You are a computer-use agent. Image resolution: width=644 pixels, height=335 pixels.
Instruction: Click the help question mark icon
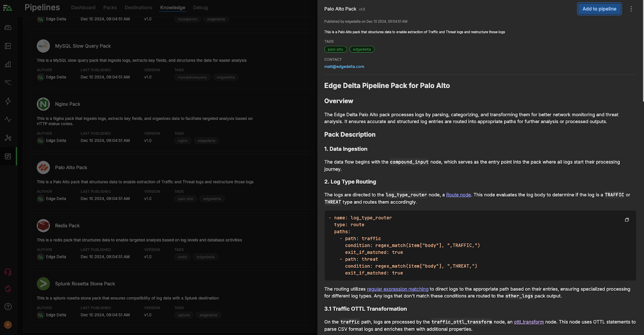point(8,307)
